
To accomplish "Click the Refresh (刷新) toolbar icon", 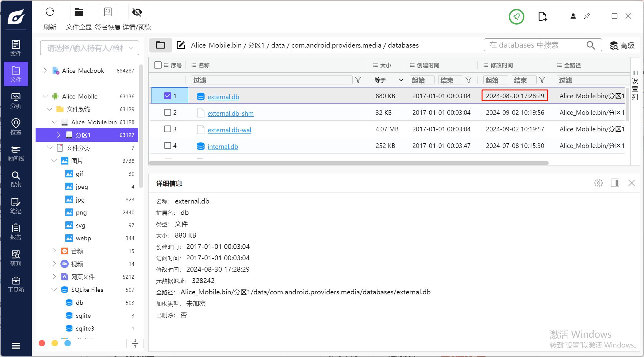I will [50, 12].
